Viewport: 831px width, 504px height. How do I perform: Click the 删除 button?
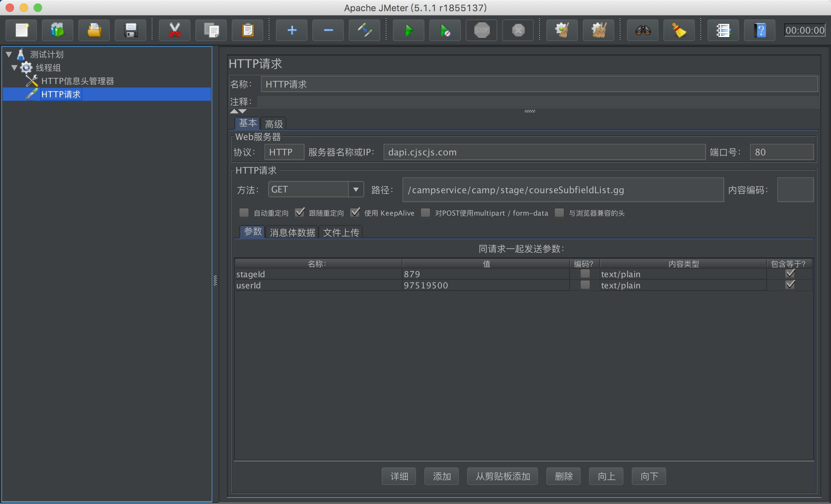click(564, 476)
